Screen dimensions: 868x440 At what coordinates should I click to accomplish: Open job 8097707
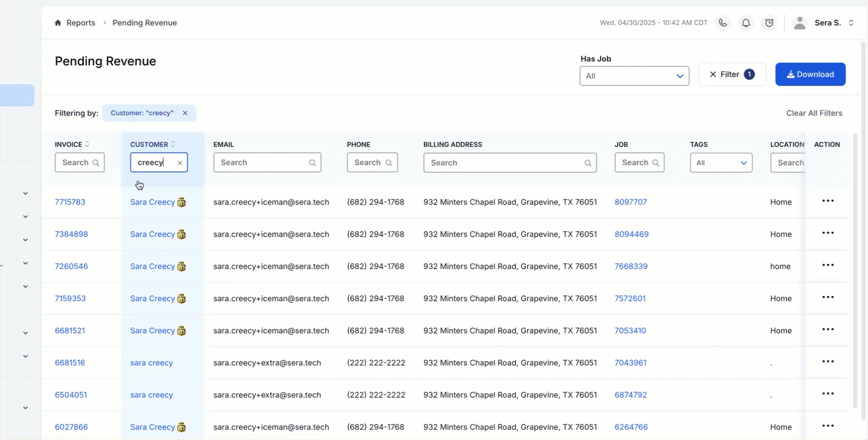[631, 202]
